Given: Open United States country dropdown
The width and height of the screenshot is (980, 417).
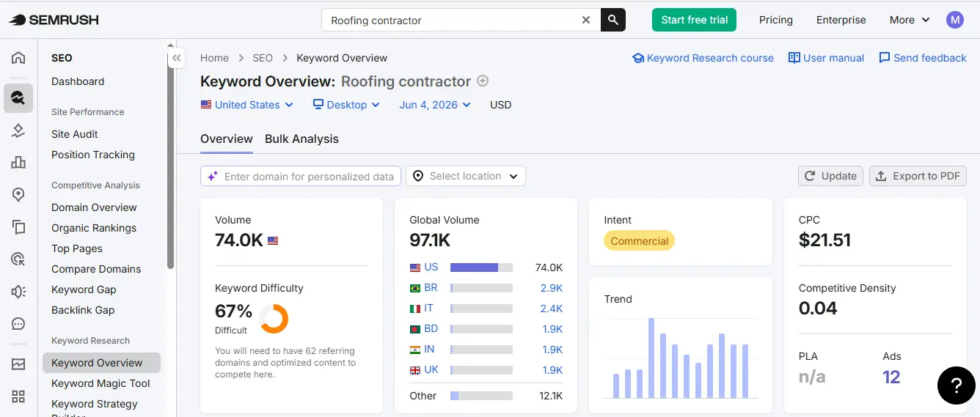Looking at the screenshot, I should tap(247, 105).
